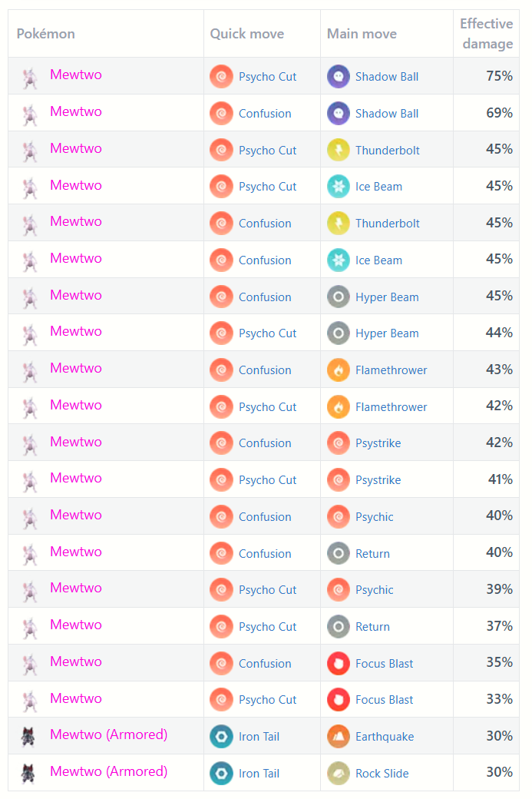Click the Pokémon column header
Image resolution: width=532 pixels, height=799 pixels.
tap(46, 34)
